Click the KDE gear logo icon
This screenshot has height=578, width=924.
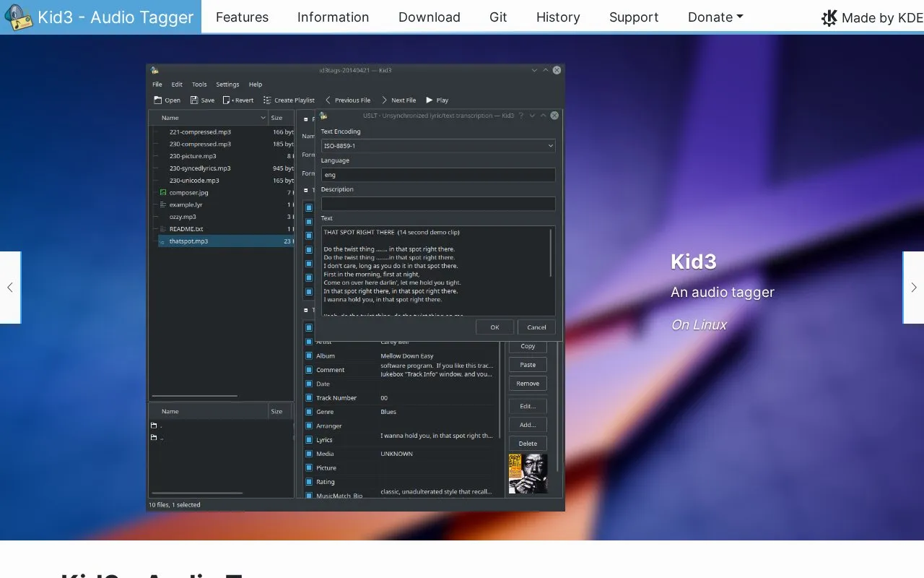829,18
